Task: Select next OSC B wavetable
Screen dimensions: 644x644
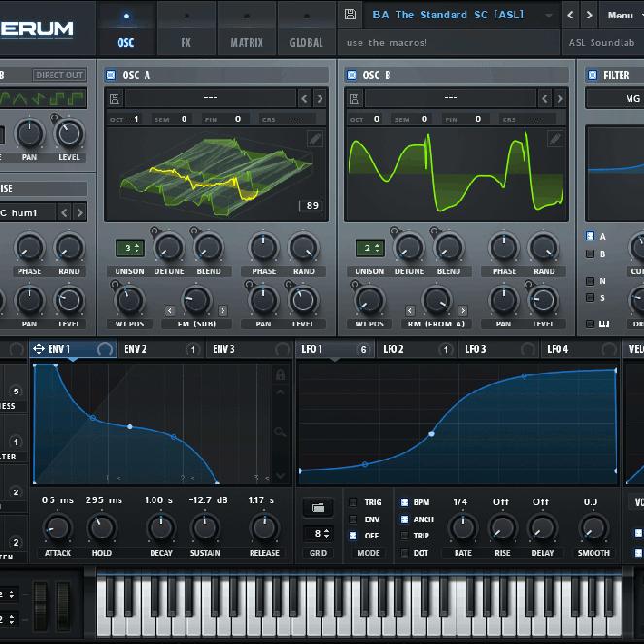Action: point(559,98)
